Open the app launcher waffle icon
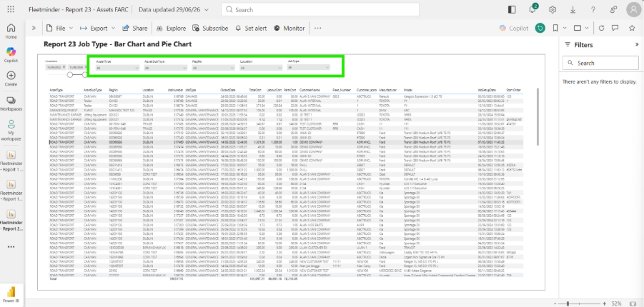The image size is (644, 307). coord(11,9)
